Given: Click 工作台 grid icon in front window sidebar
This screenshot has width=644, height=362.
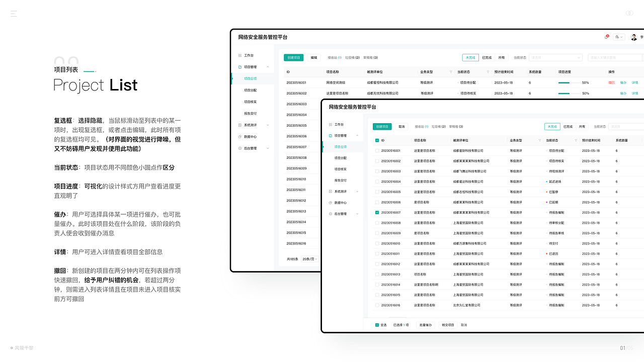Looking at the screenshot, I should (330, 124).
